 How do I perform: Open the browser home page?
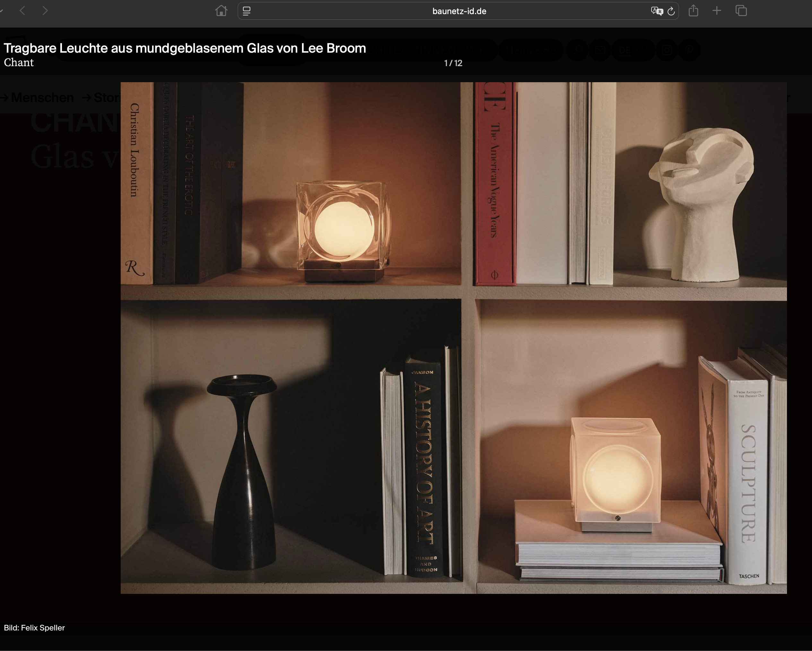point(221,11)
